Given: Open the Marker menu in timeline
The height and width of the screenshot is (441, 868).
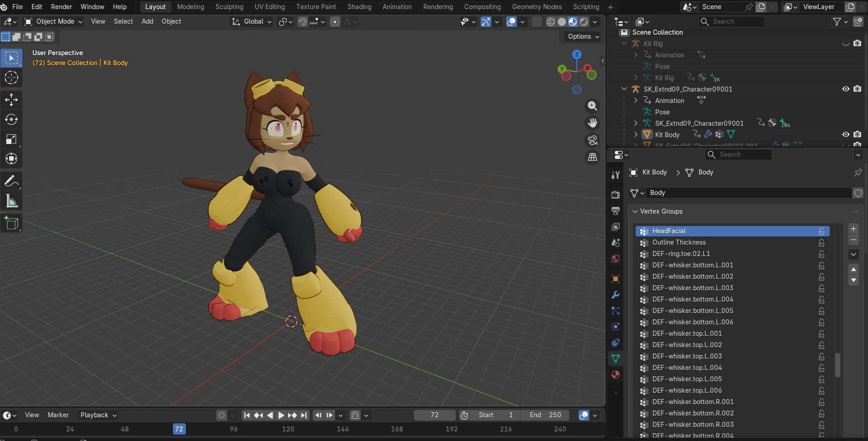Looking at the screenshot, I should coord(58,415).
